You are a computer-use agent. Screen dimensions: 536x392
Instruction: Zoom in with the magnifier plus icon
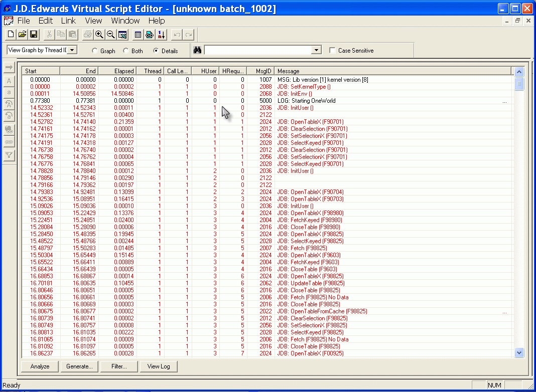99,34
